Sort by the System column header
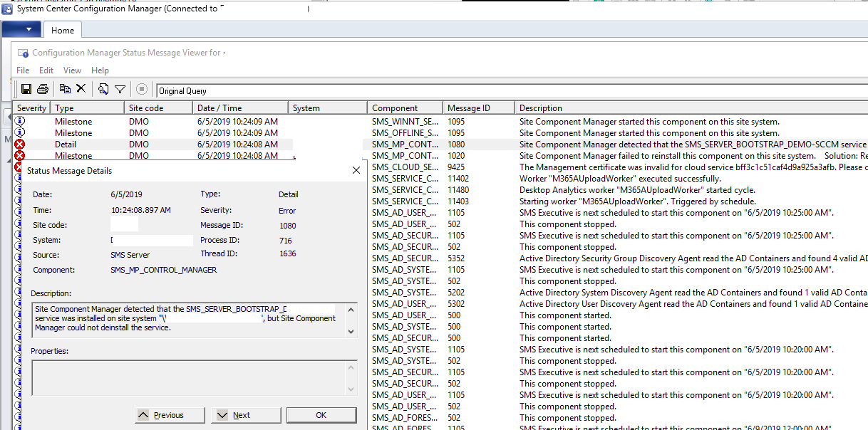 coord(328,108)
